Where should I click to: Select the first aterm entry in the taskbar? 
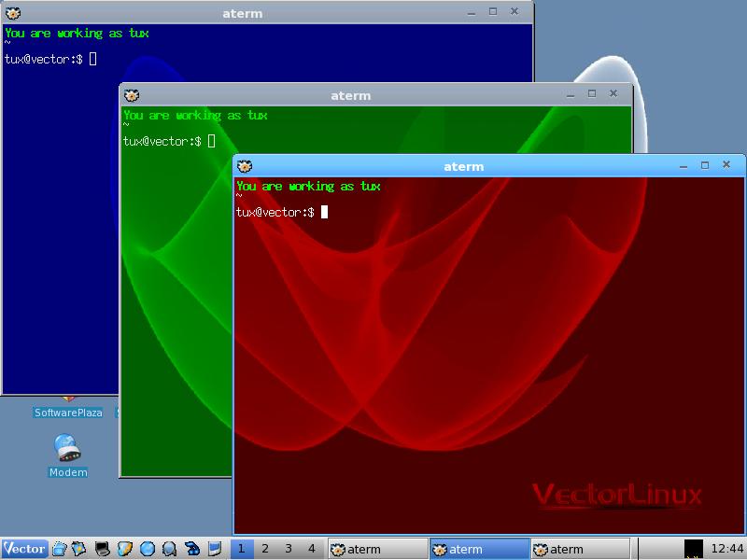[376, 549]
